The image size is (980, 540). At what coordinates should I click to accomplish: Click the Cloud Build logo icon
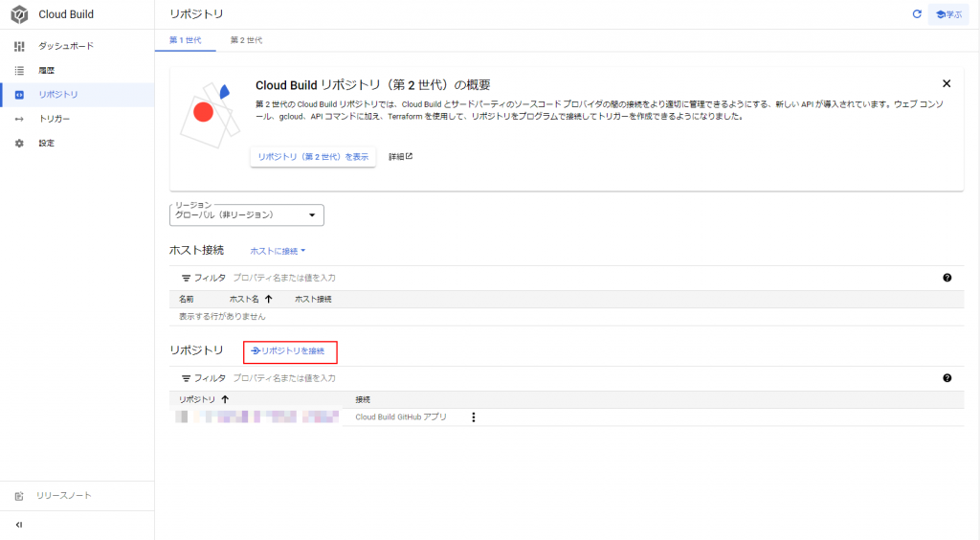coord(19,14)
